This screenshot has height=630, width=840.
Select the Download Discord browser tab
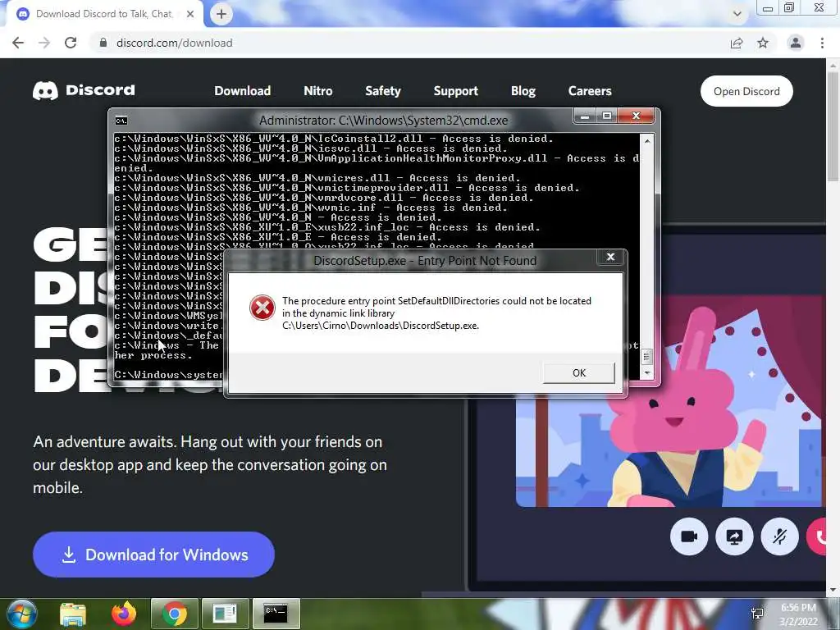[106, 14]
